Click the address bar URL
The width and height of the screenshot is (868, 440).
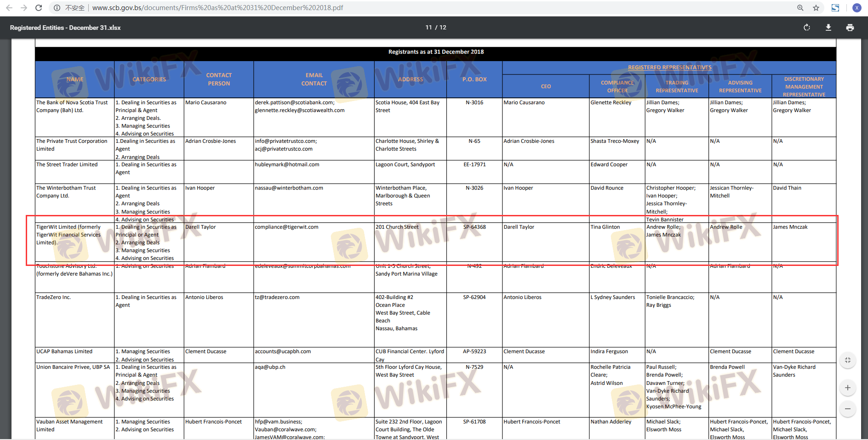tap(217, 8)
